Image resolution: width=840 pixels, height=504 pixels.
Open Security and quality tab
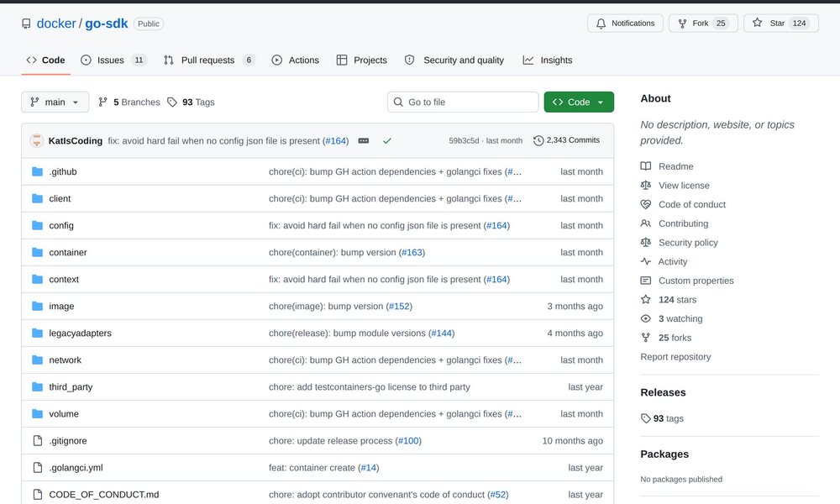(454, 60)
